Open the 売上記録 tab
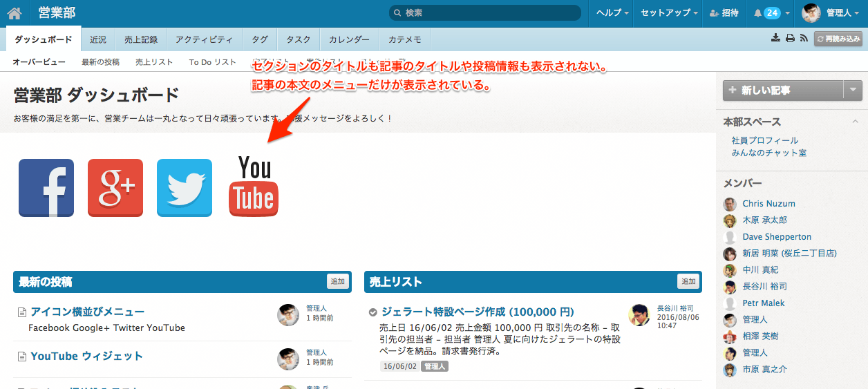This screenshot has width=868, height=389. tap(141, 39)
